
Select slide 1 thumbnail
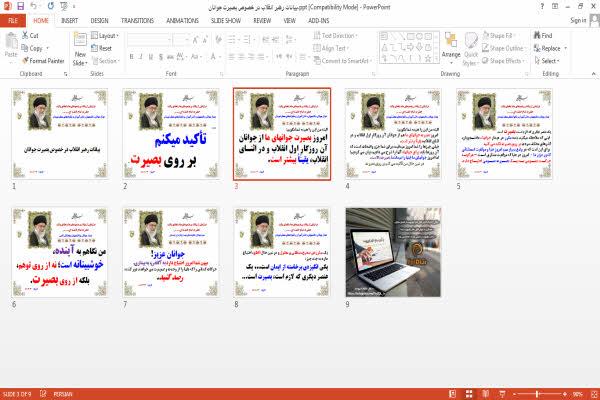(60, 134)
